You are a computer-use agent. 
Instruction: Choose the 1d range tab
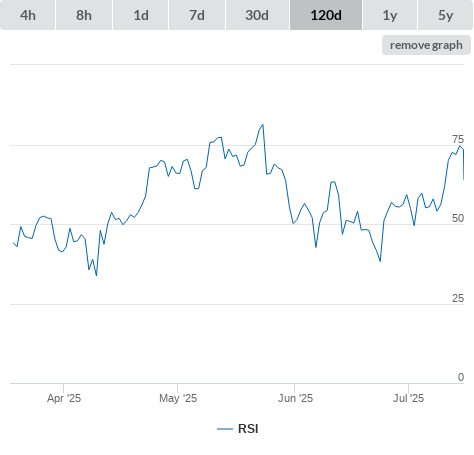point(141,15)
